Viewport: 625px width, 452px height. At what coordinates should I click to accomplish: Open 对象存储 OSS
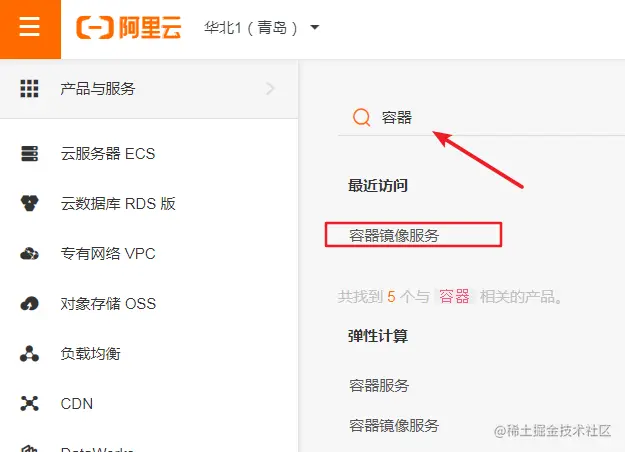tap(108, 304)
